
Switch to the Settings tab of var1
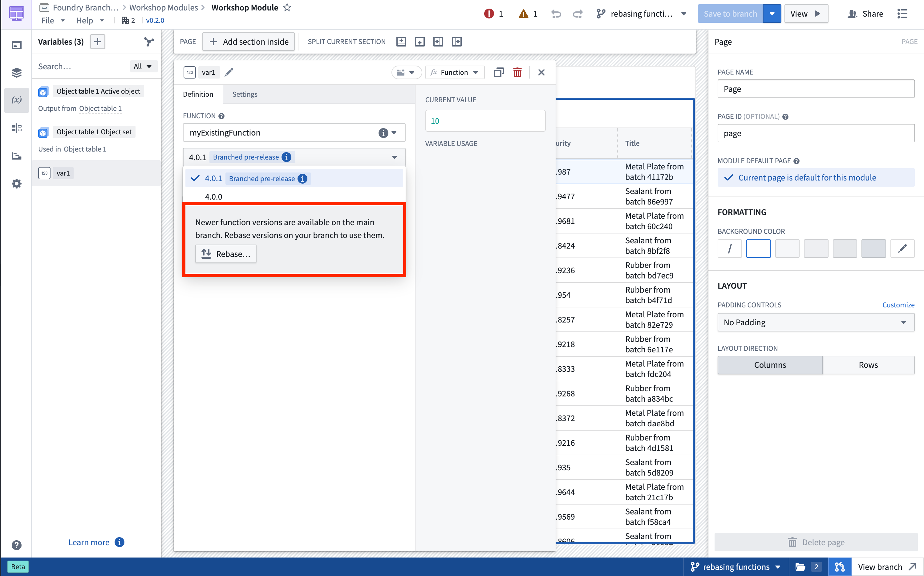pyautogui.click(x=245, y=94)
